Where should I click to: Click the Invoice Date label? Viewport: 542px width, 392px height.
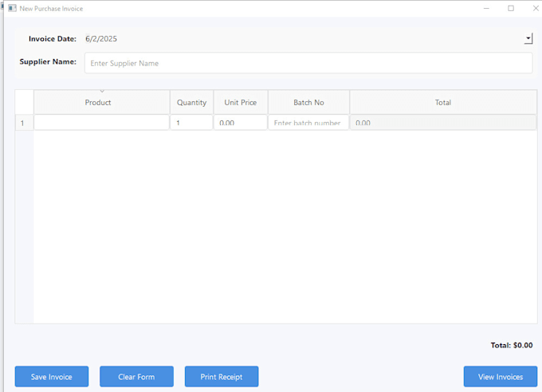pos(53,39)
